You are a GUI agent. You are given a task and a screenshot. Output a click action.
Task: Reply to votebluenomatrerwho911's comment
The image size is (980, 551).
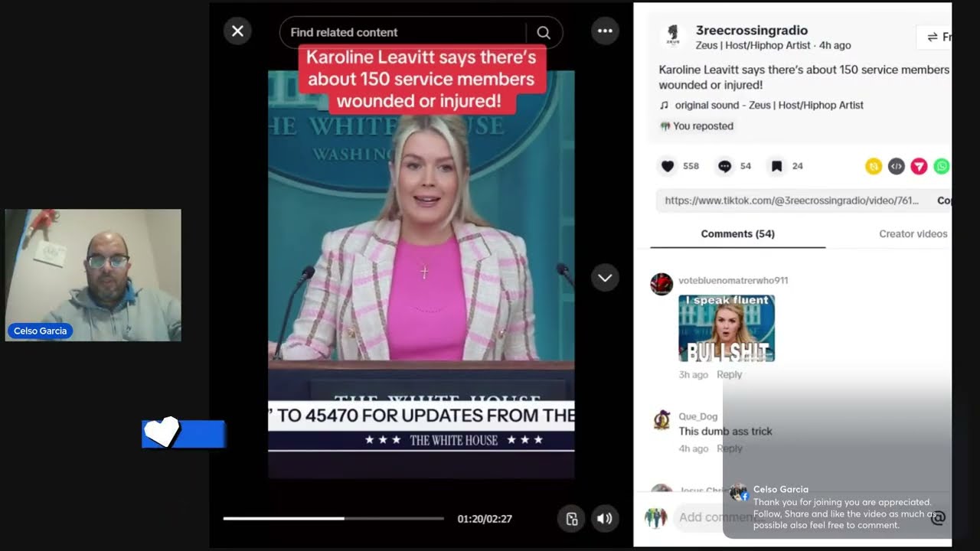pos(729,374)
